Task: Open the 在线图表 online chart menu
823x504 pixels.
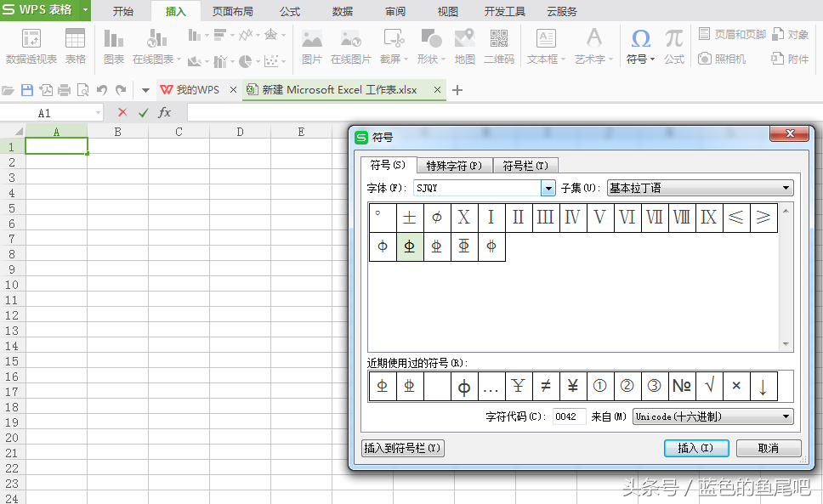Action: [156, 46]
